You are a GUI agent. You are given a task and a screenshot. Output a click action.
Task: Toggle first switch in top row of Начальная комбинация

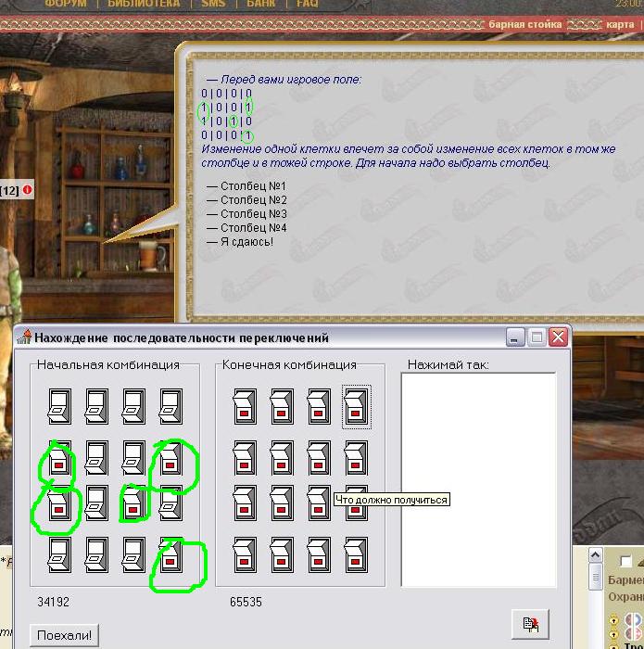58,406
